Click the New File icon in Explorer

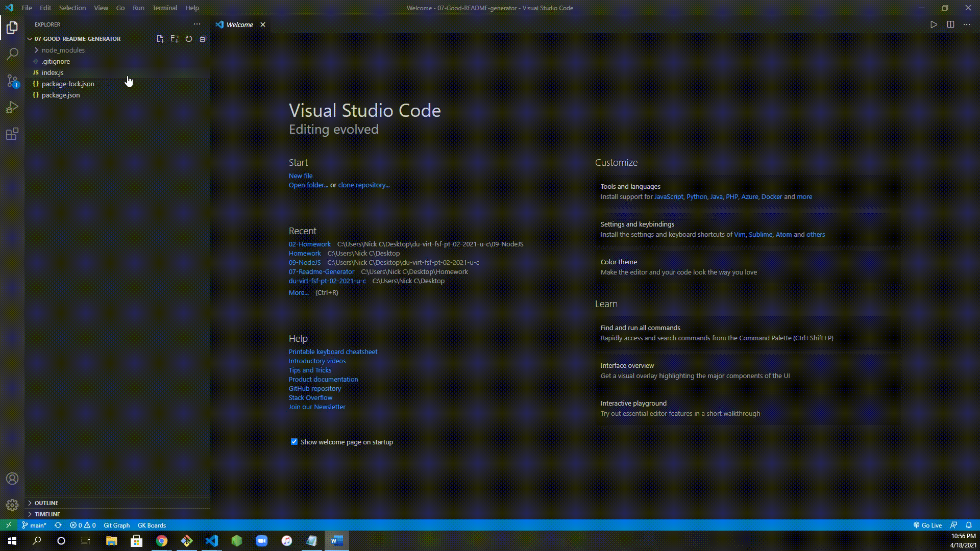click(x=160, y=39)
